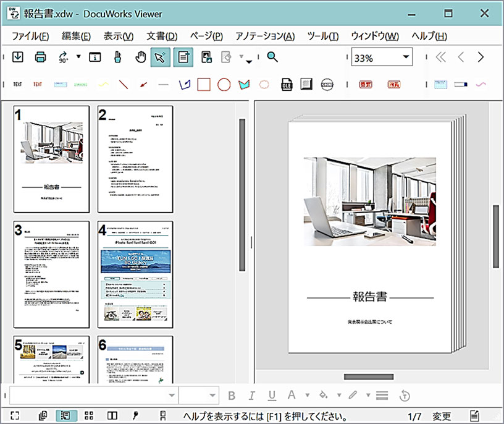This screenshot has height=424, width=504.
Task: Click the rotate 90 degrees icon
Action: pyautogui.click(x=64, y=57)
